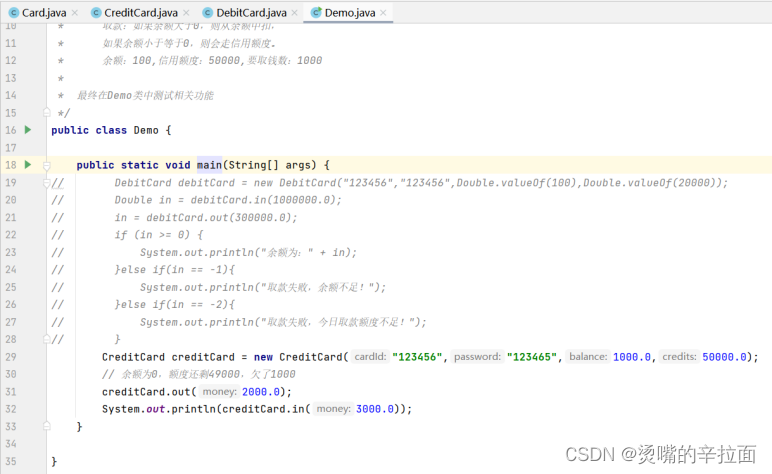Run the Demo class from line 16 gutter
Image resolution: width=772 pixels, height=474 pixels.
28,130
